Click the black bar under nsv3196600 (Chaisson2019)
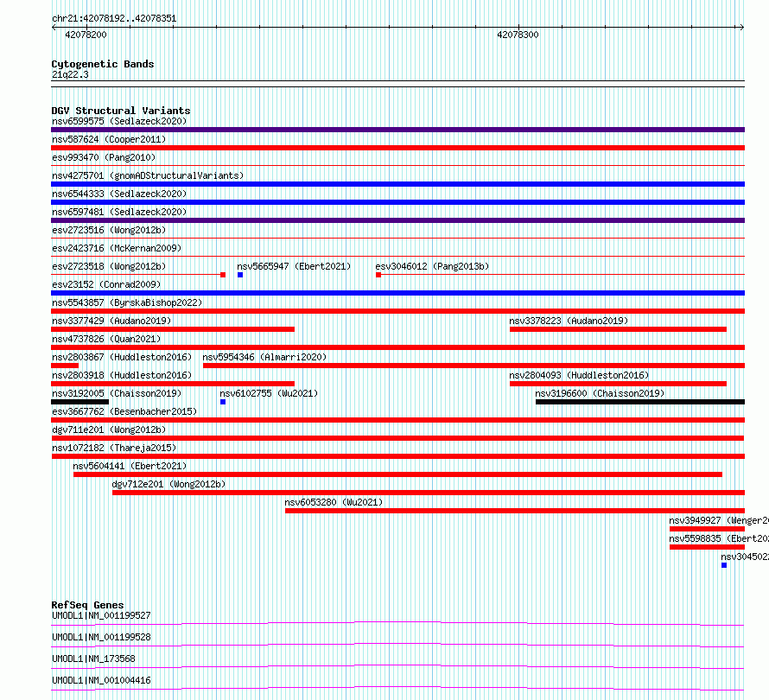769x700 pixels. [x=640, y=402]
